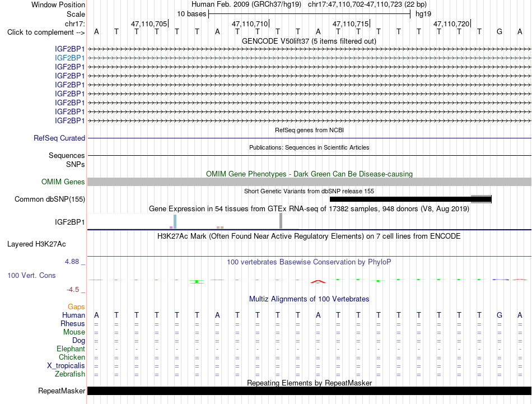Click the G base in the complement row
The image size is (532, 404).
pyautogui.click(x=500, y=32)
